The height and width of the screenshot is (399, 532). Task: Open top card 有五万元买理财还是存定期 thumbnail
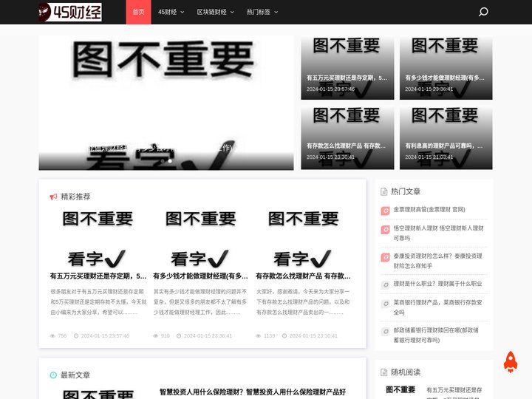pyautogui.click(x=347, y=68)
